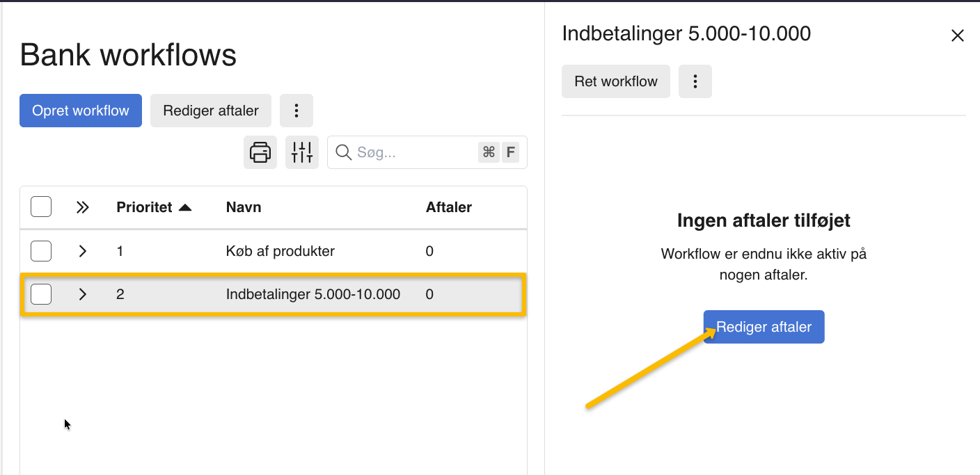
Task: Click the Ret workflow button
Action: tap(615, 81)
